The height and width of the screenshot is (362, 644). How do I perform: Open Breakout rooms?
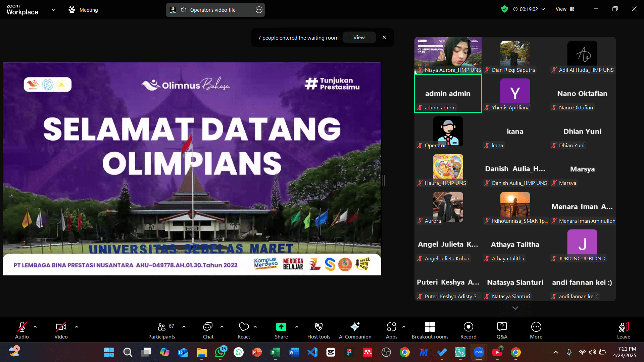(x=430, y=330)
